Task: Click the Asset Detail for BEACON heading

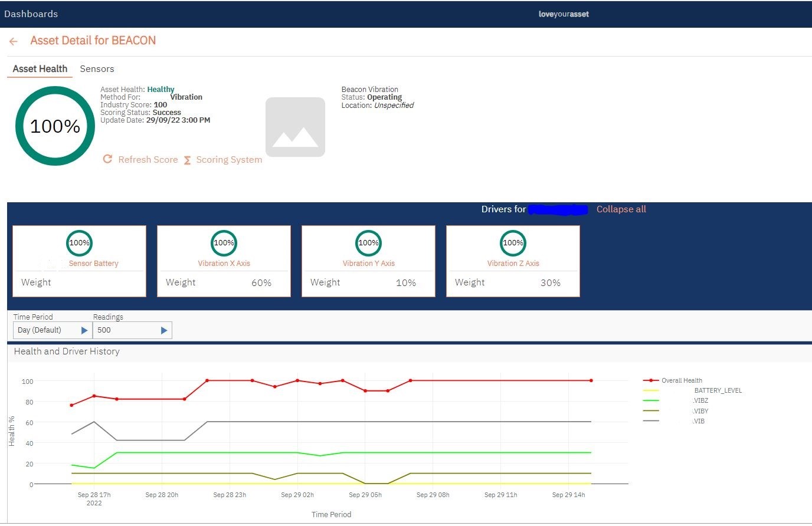Action: (x=93, y=41)
